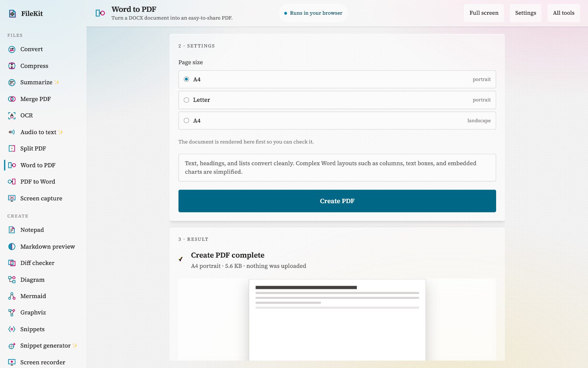Click the PDF to Word icon

pos(12,182)
